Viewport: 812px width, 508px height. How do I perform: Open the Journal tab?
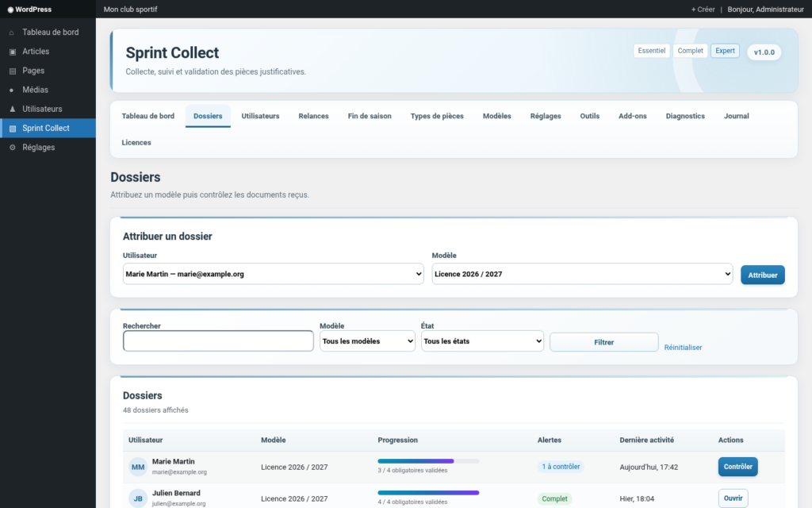(x=736, y=116)
